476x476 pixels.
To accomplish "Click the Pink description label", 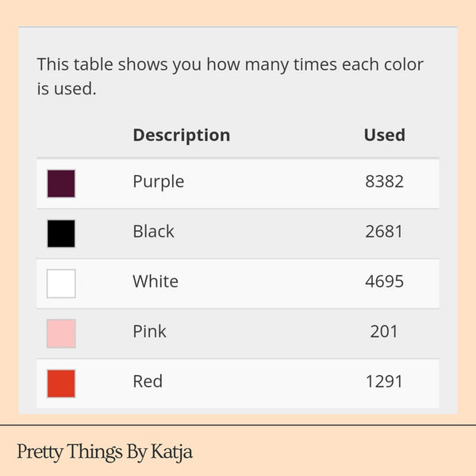I will (x=149, y=332).
